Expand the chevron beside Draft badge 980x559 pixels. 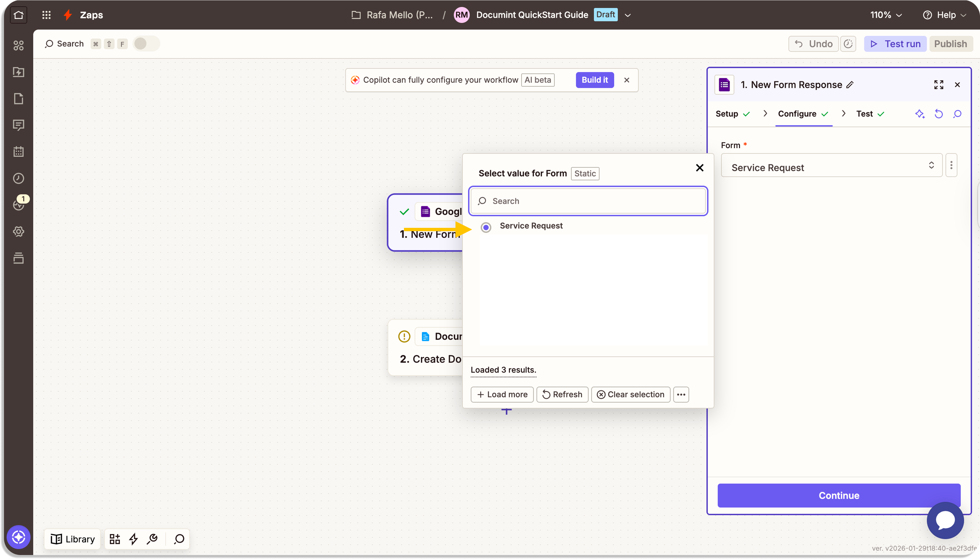628,15
